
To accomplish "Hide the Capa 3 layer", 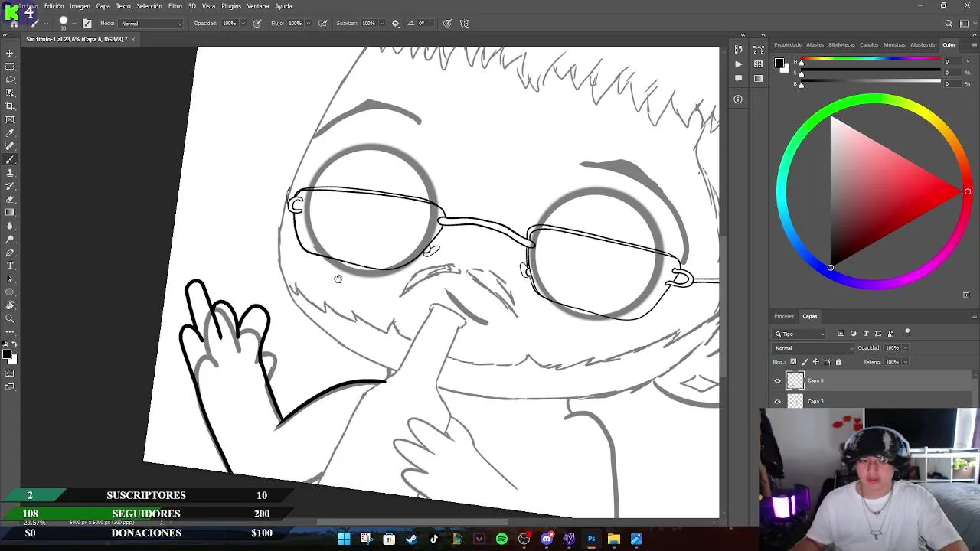I will (x=778, y=402).
